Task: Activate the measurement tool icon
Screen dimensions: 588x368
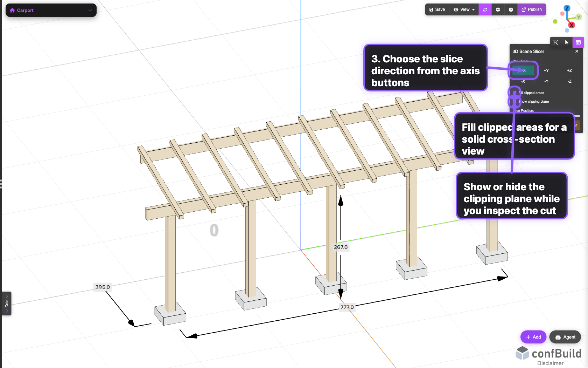Action: tap(555, 42)
